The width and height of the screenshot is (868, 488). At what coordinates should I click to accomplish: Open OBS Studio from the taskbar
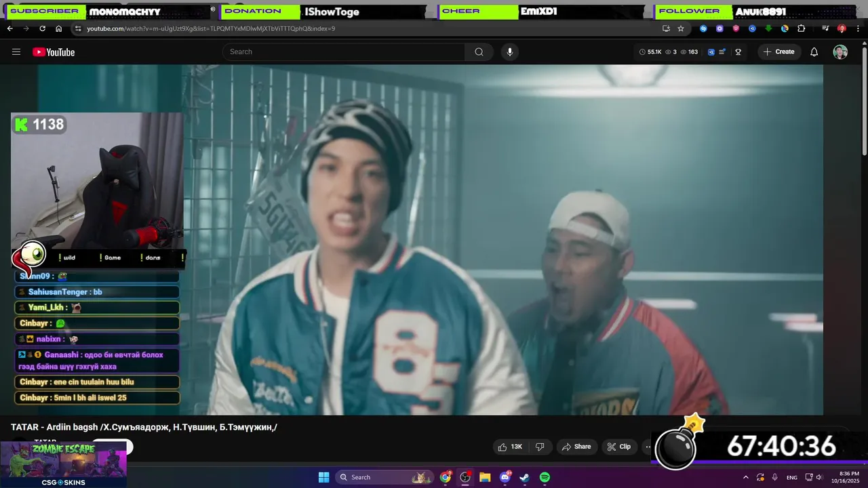point(465,477)
